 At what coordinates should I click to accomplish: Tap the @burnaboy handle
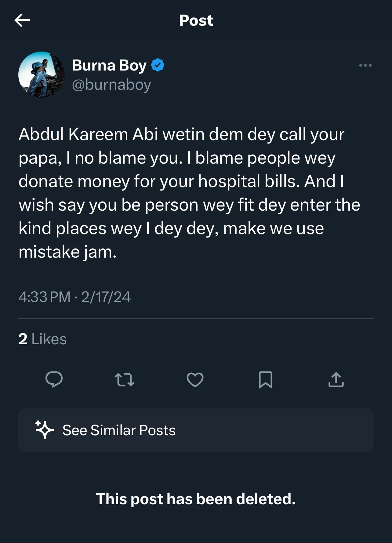pos(111,85)
